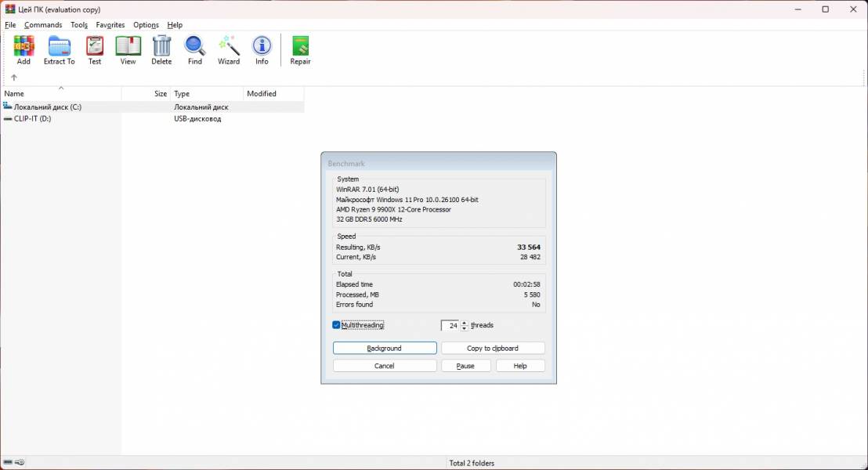Open the Extract To tool
Viewport: 868px width, 470px height.
(x=59, y=50)
